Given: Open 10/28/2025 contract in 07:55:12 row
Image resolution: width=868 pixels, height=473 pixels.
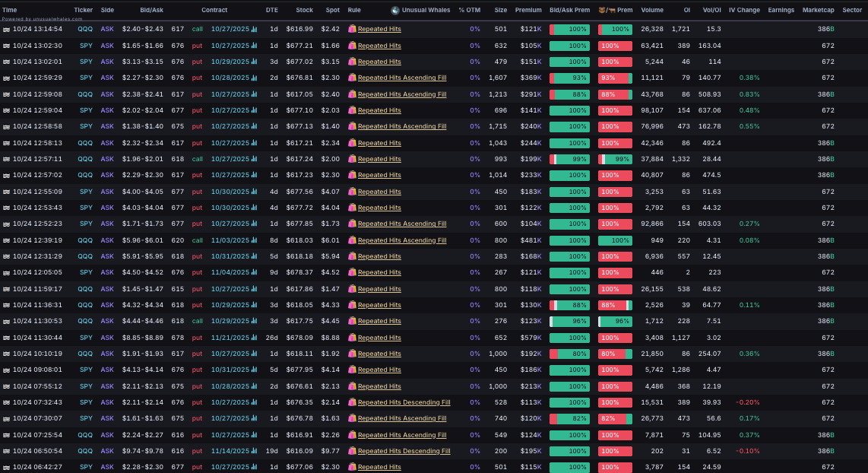Looking at the screenshot, I should [x=230, y=386].
